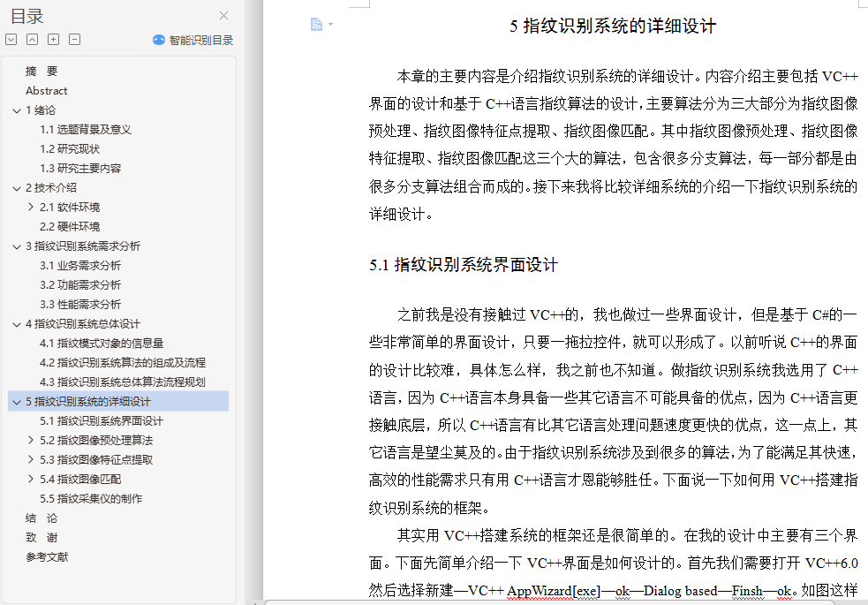Screen dimensions: 868x605
Task: Collapse the 5 指纹识别系统的详细设计 chapter
Action: coord(17,402)
